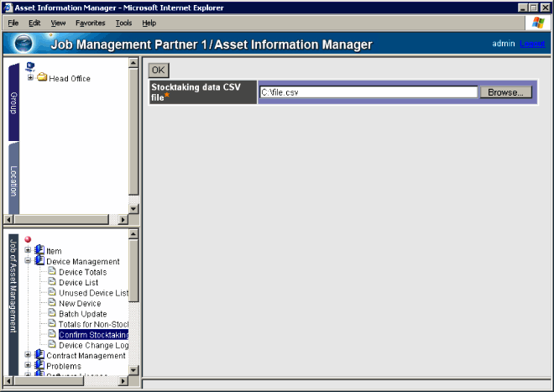The width and height of the screenshot is (554, 392).
Task: Switch to the Group tab
Action: click(13, 102)
